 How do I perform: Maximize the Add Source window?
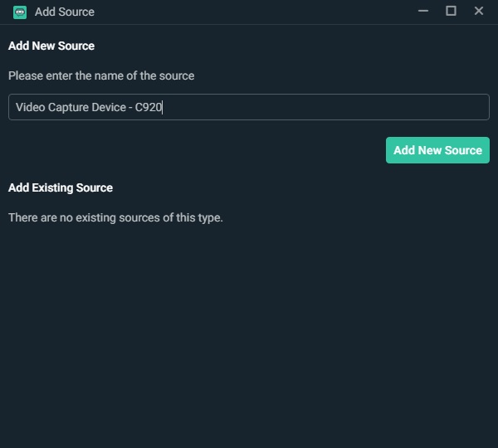(x=451, y=11)
